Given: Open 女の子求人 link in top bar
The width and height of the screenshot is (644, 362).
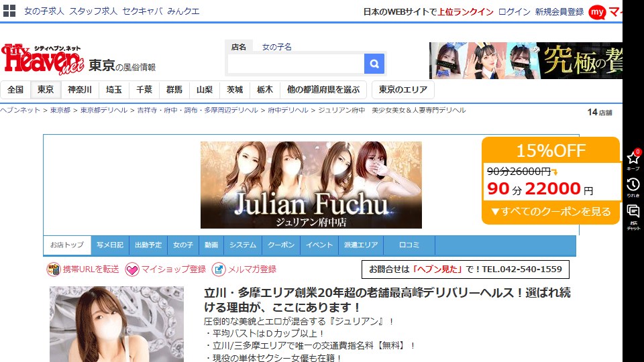Looking at the screenshot, I should point(44,11).
